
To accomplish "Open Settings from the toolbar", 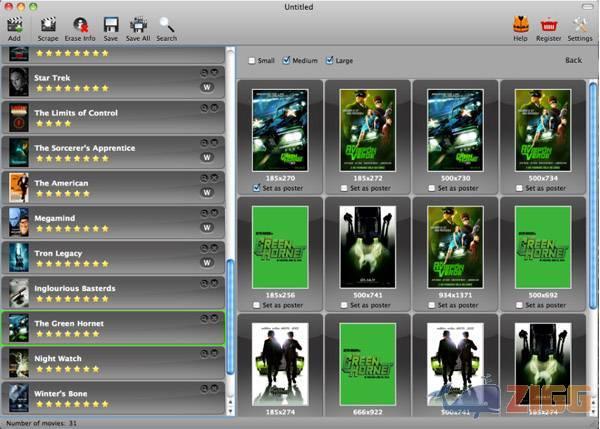I will point(580,24).
